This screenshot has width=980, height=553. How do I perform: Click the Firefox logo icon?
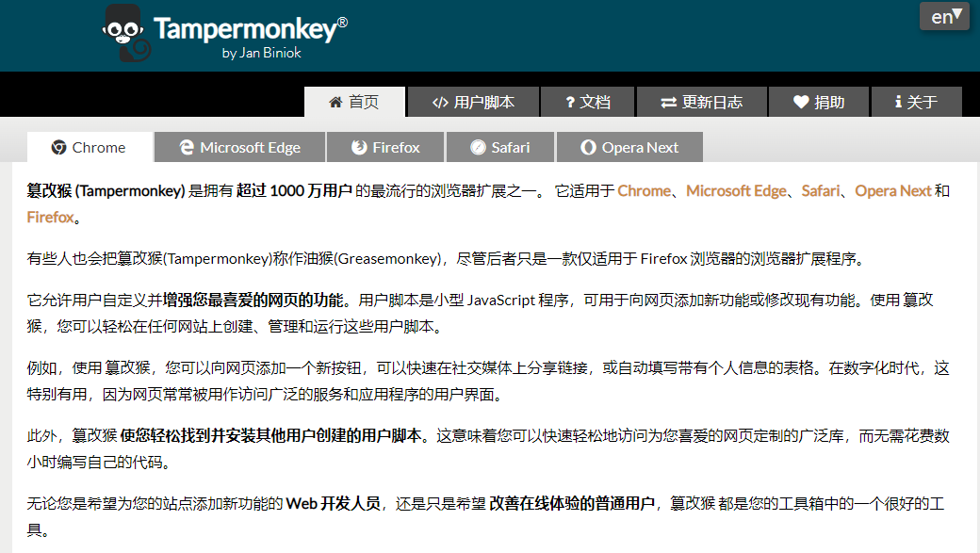click(x=359, y=148)
